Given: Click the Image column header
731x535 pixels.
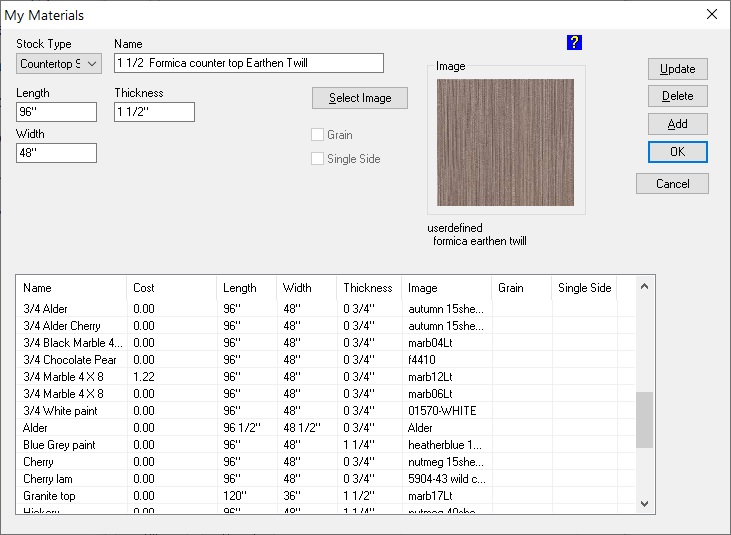Looking at the screenshot, I should (447, 288).
